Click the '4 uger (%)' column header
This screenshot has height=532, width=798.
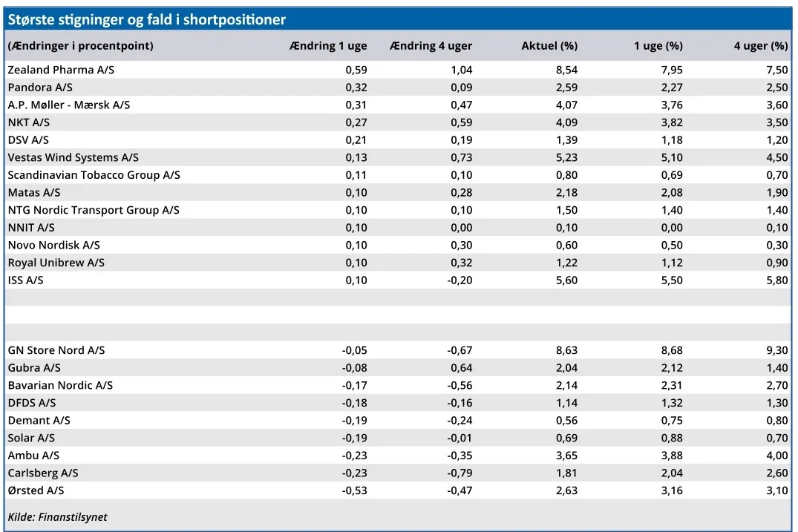click(760, 46)
